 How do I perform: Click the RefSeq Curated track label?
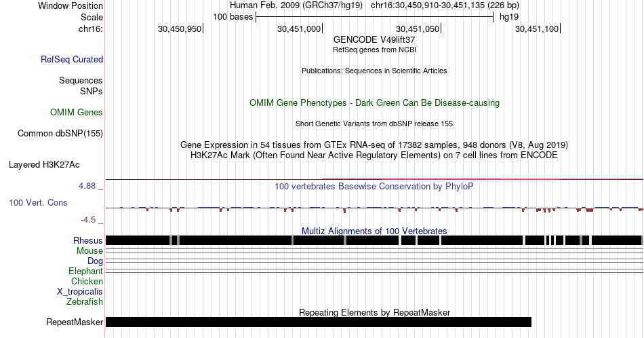(72, 59)
